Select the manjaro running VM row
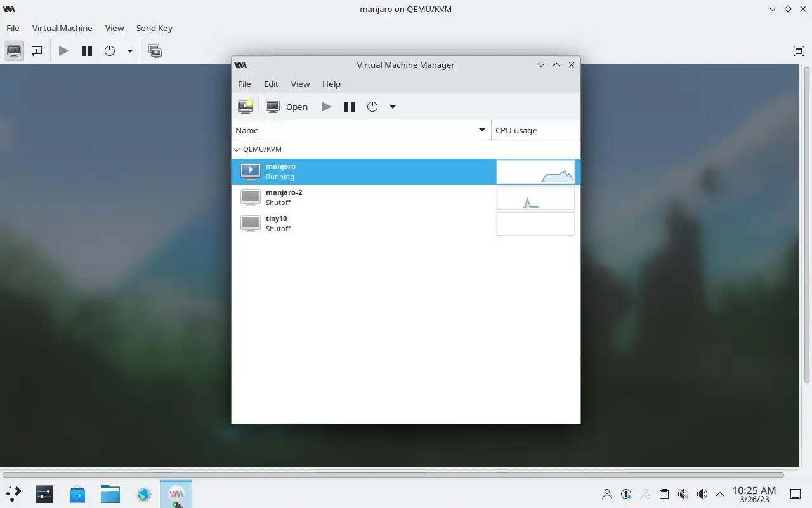 (x=406, y=171)
